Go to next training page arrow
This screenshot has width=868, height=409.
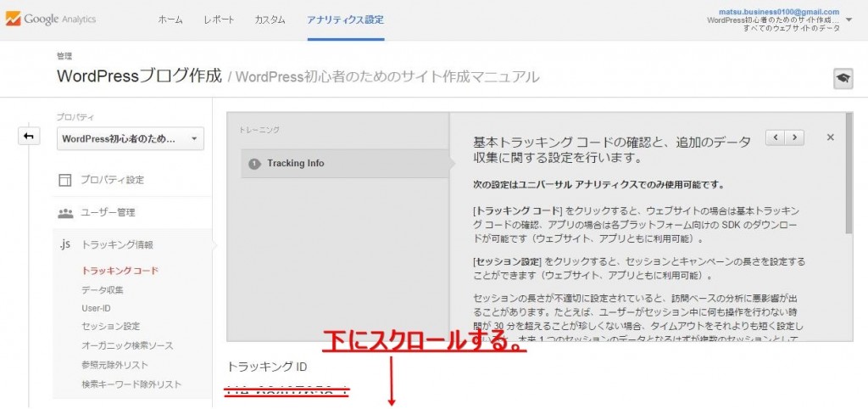(x=795, y=137)
